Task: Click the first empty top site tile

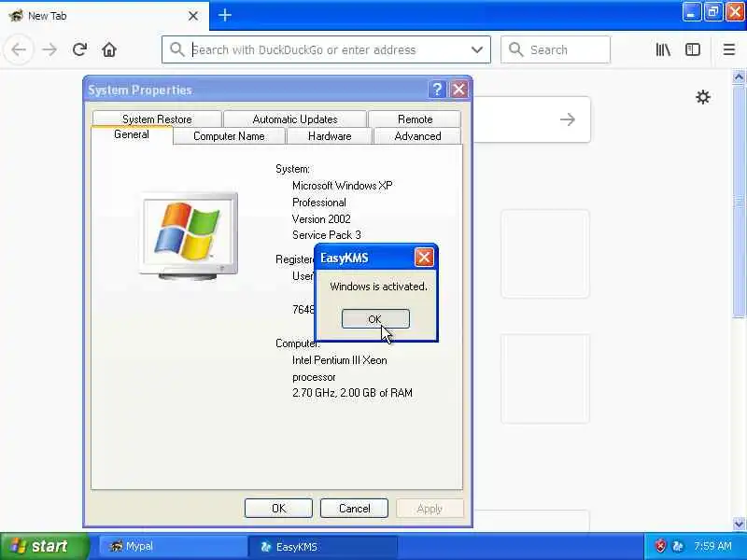Action: coord(545,254)
